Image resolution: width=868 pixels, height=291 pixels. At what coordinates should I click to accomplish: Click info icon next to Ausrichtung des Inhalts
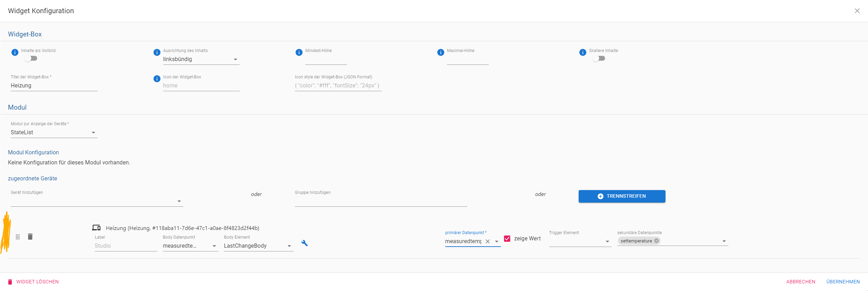[157, 52]
